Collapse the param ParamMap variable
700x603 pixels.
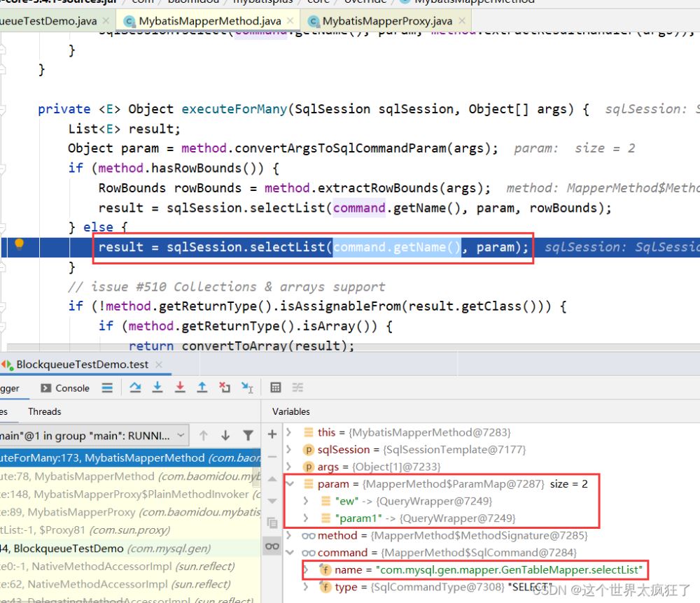[x=290, y=484]
